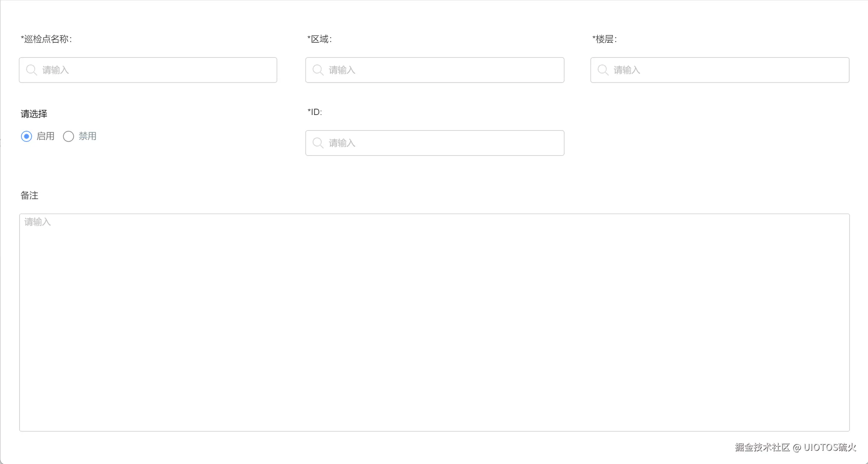Select the 禁用 radio button
The image size is (868, 464).
point(68,136)
